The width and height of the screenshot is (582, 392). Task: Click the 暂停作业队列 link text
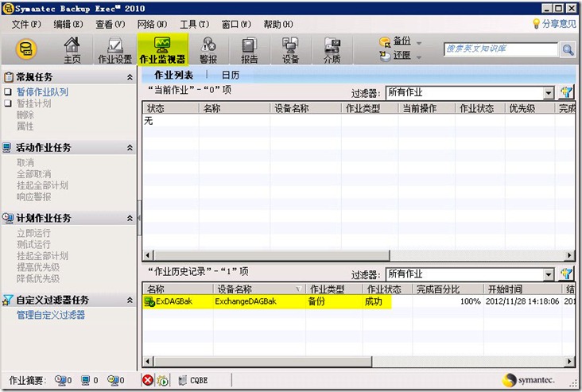tap(42, 92)
